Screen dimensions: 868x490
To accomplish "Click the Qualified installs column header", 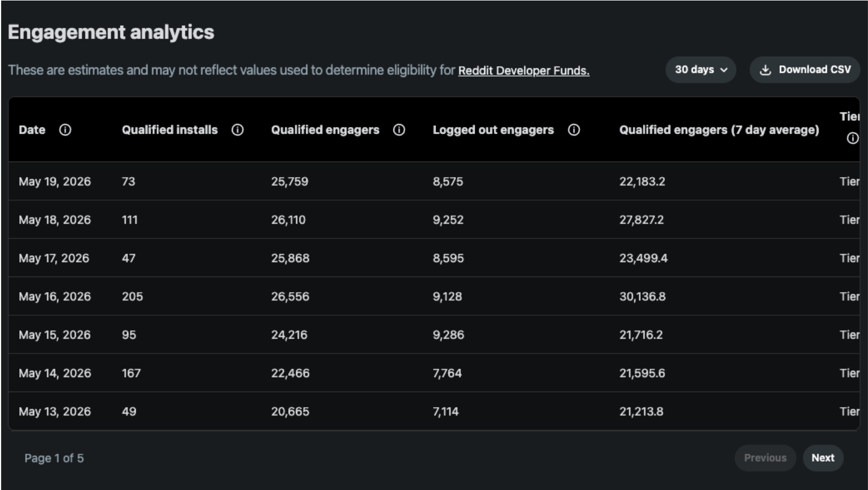I will 170,130.
